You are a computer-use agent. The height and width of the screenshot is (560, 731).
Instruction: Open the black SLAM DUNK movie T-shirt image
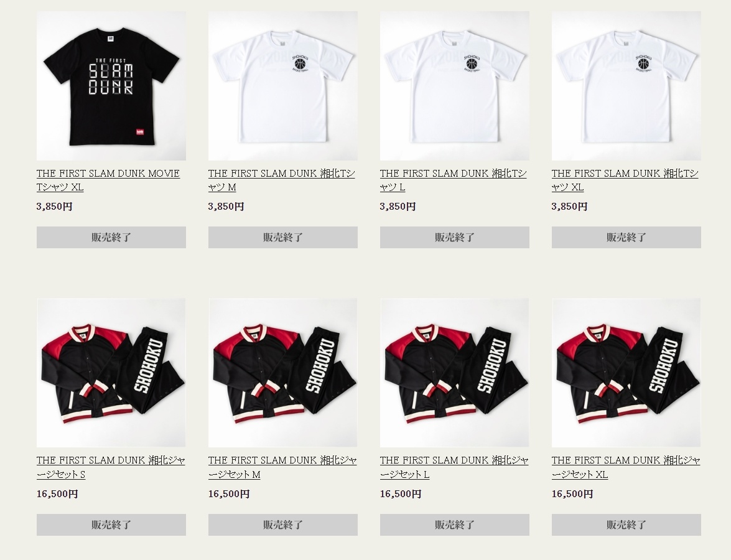111,86
